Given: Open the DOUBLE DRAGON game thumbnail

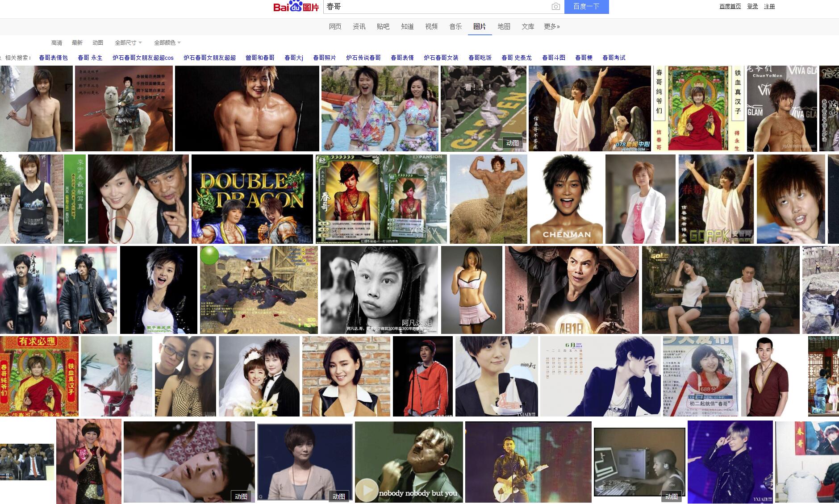Looking at the screenshot, I should pos(252,199).
